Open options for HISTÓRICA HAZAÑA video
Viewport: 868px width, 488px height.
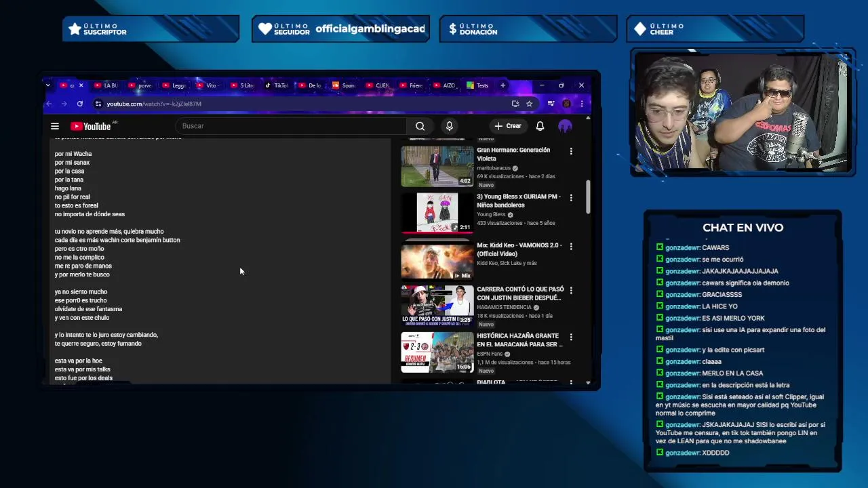coord(571,337)
